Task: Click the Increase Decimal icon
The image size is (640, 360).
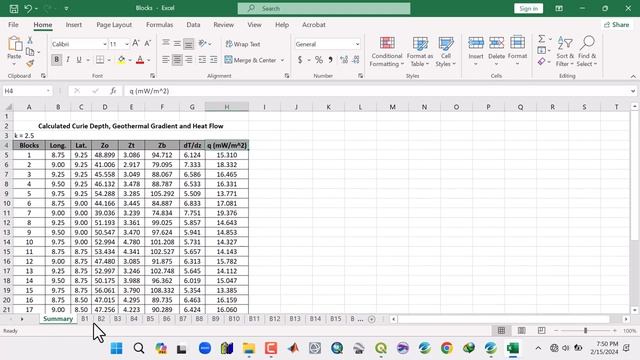Action: (x=344, y=60)
